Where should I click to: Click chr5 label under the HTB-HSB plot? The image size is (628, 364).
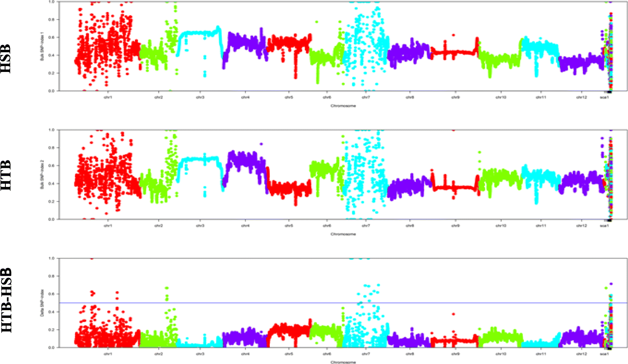click(289, 354)
